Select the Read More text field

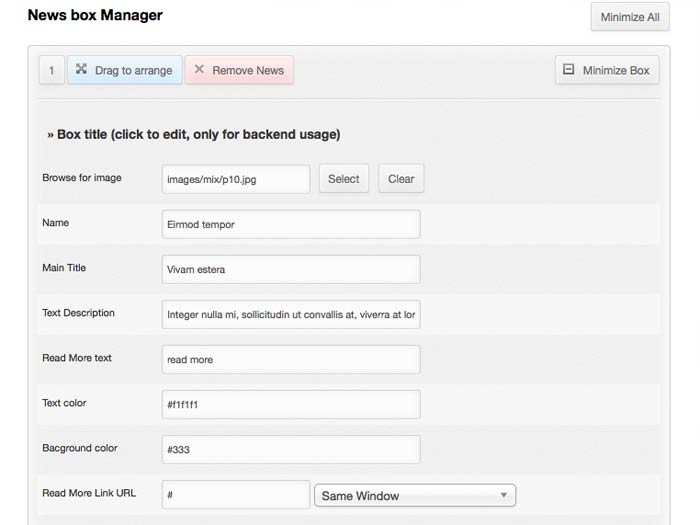click(x=290, y=359)
